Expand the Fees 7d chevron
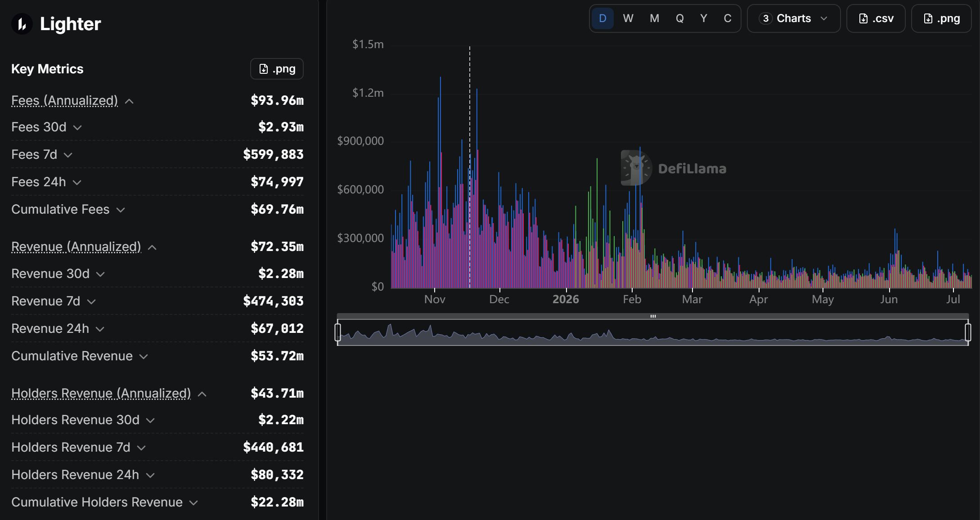The height and width of the screenshot is (520, 980). click(68, 155)
